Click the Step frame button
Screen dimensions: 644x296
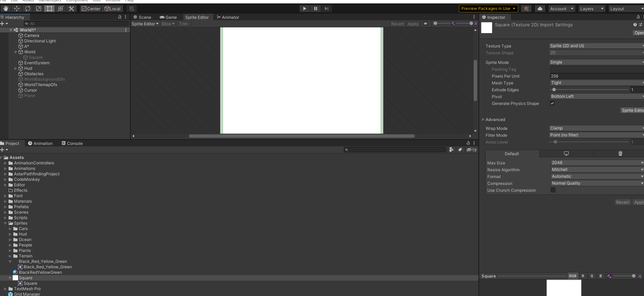[327, 9]
